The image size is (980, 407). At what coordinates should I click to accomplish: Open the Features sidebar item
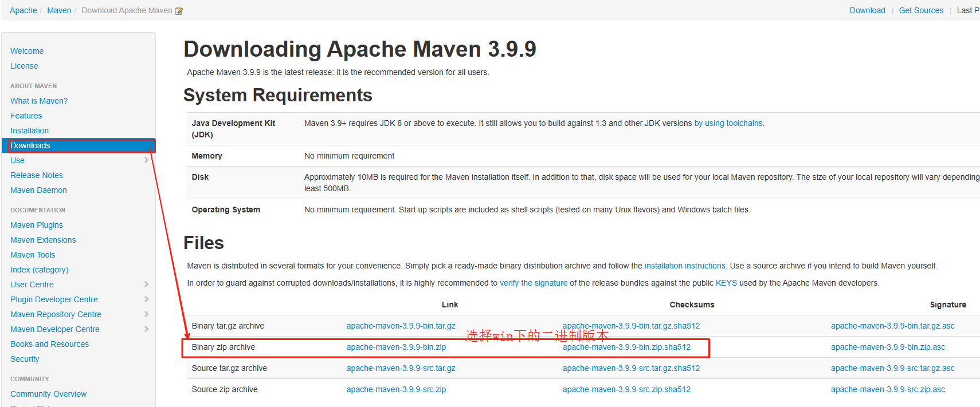click(x=26, y=116)
